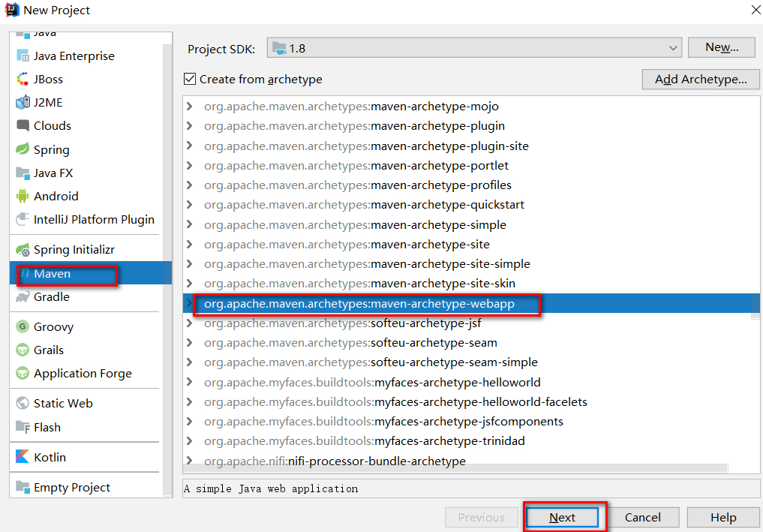Toggle the Create from archetype checkbox

pos(190,79)
